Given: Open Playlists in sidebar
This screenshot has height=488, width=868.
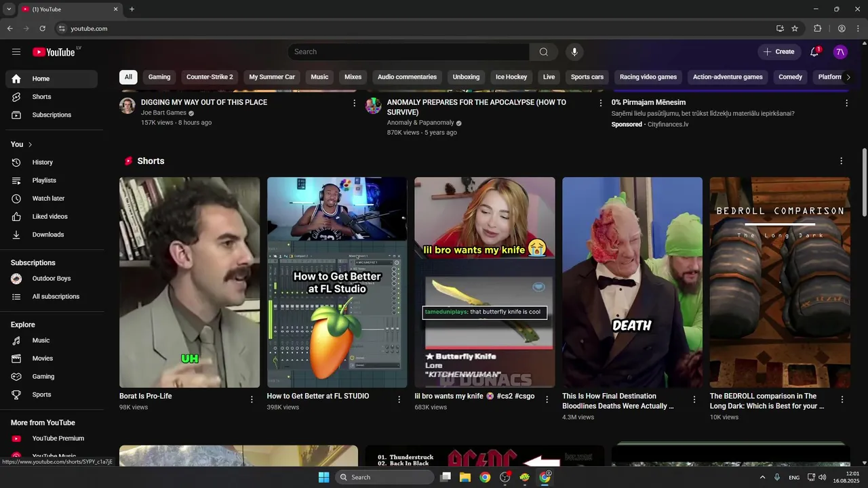Looking at the screenshot, I should tap(52, 180).
